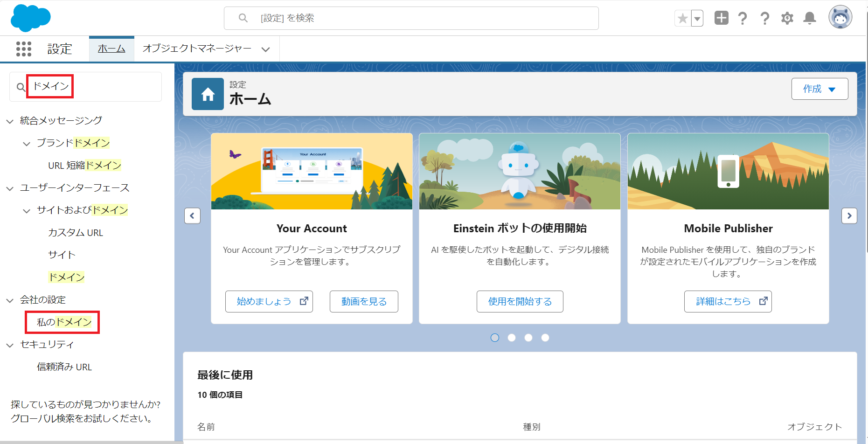
Task: Open the setup gear icon
Action: click(787, 18)
